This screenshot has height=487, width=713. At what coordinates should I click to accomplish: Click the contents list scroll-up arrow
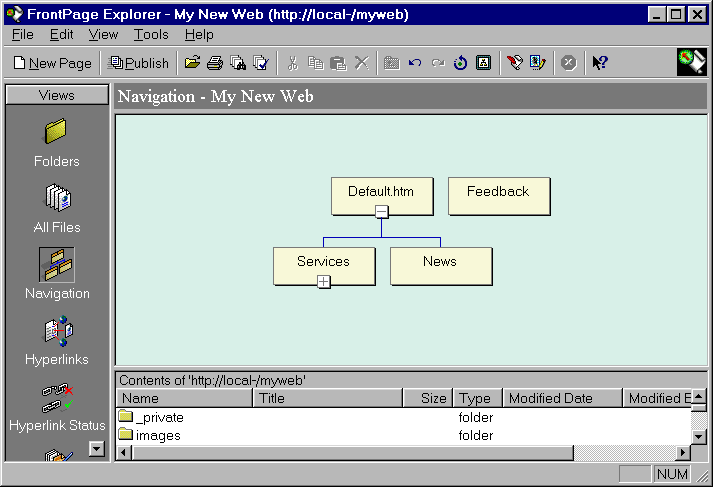point(699,397)
